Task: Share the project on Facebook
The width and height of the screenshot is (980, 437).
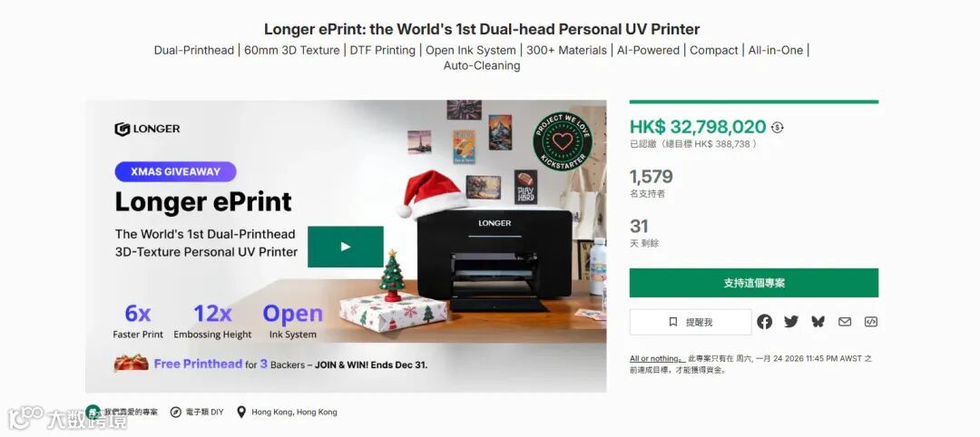Action: point(764,322)
